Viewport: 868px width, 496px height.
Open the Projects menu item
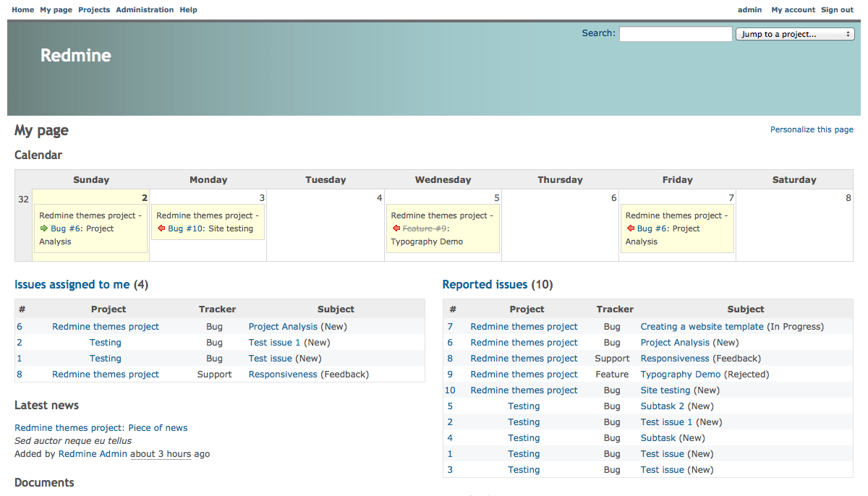(94, 10)
